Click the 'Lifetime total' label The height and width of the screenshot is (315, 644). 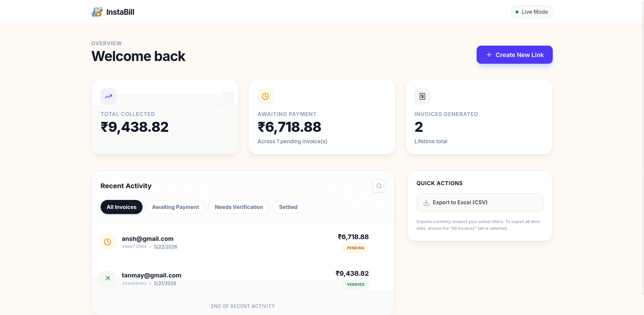tap(431, 141)
